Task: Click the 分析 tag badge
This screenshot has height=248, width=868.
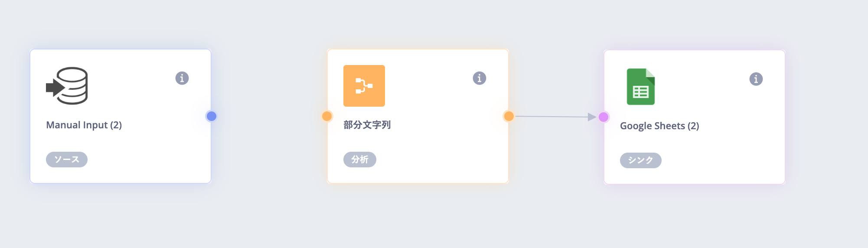Action: (360, 160)
